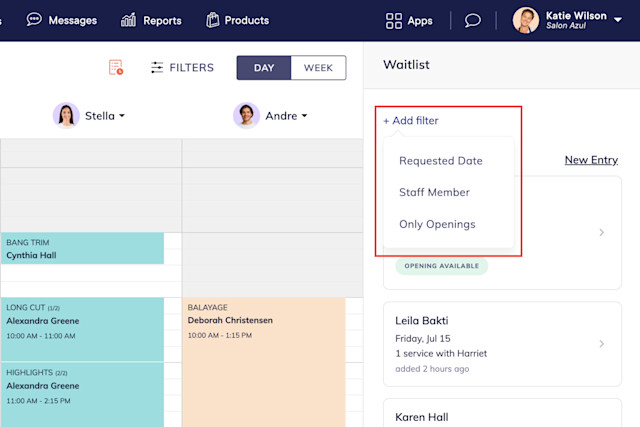Click '11:00 AM - 2:15 PM' time text

(38, 401)
